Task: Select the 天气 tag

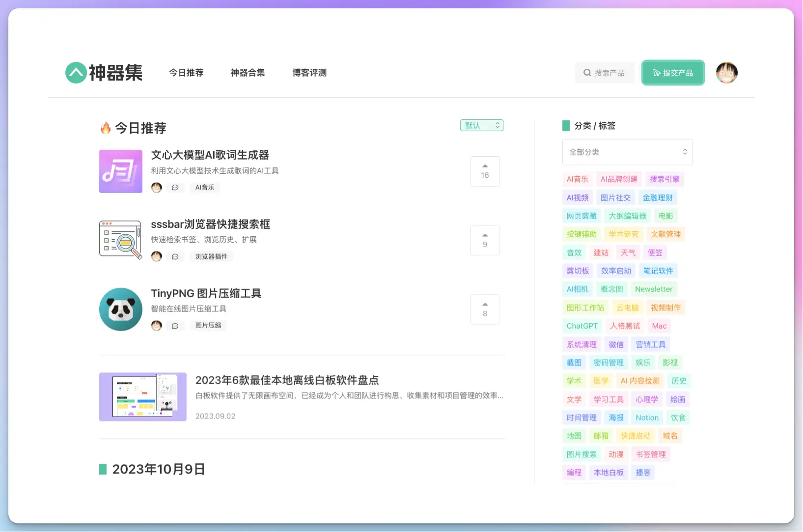Action: pos(628,252)
